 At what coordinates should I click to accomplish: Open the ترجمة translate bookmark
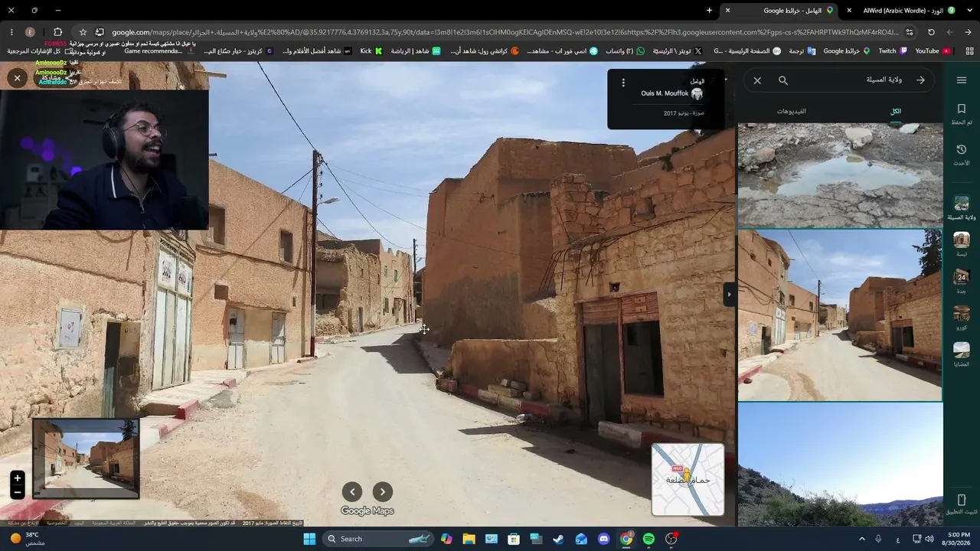802,51
